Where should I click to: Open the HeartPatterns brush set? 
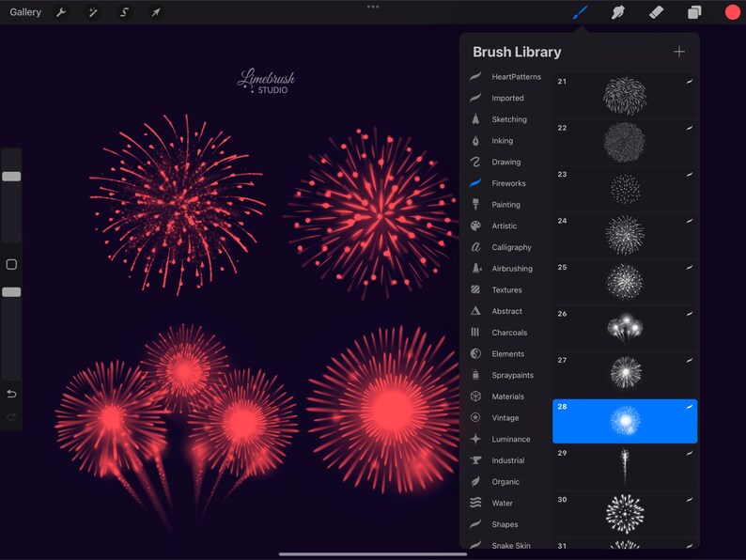pos(506,77)
